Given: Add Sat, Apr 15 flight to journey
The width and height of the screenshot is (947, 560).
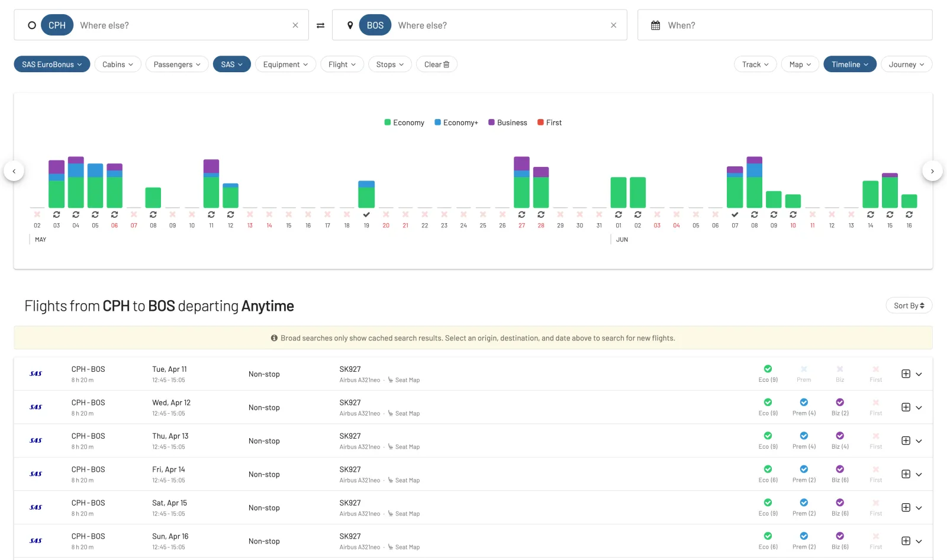Looking at the screenshot, I should click(x=906, y=507).
